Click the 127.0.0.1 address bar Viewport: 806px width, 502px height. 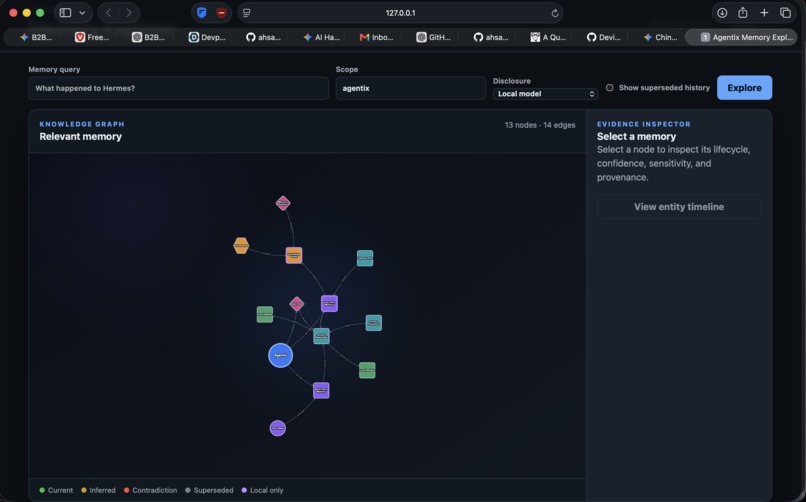400,13
